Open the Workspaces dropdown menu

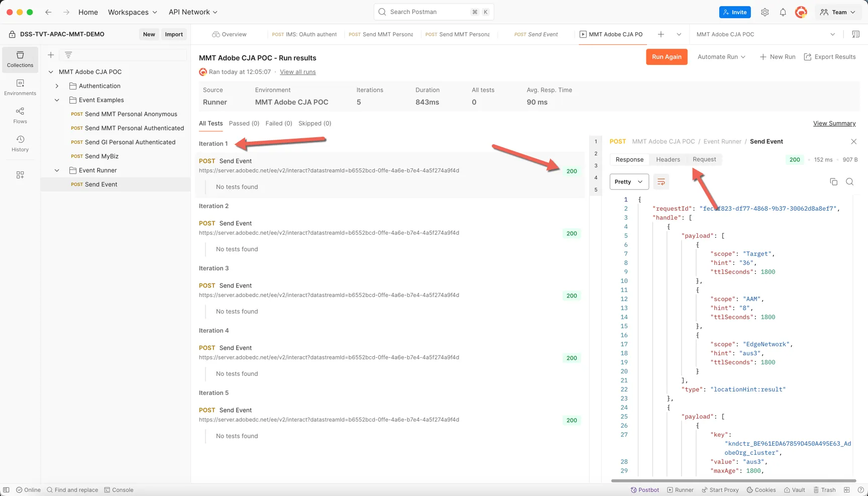tap(133, 12)
